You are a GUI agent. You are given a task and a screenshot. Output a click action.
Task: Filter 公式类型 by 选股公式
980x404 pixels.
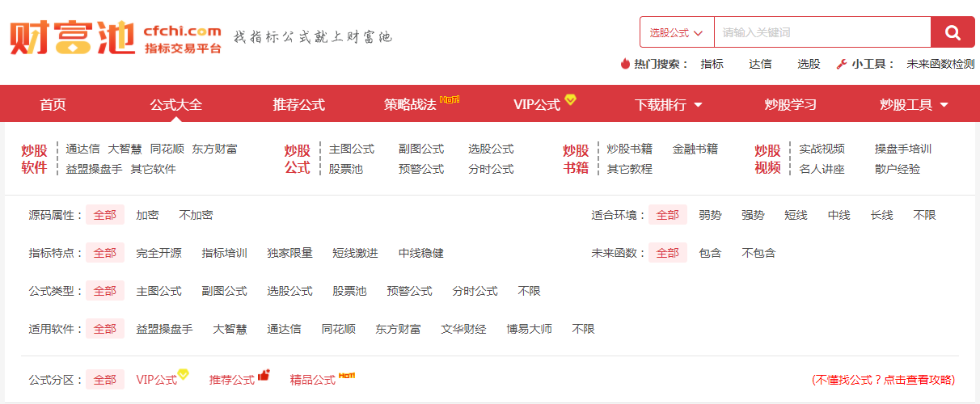pos(290,291)
